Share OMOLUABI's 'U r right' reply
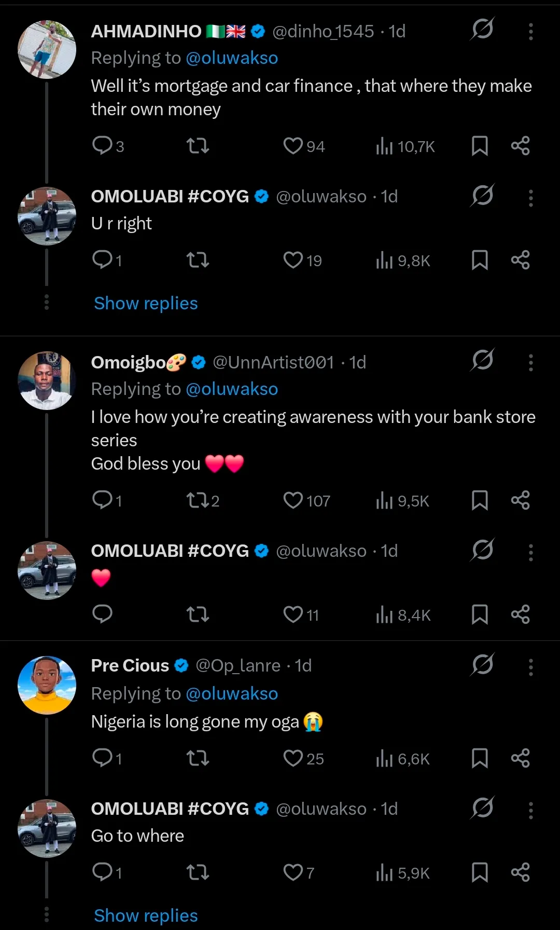The height and width of the screenshot is (930, 560). 520,260
